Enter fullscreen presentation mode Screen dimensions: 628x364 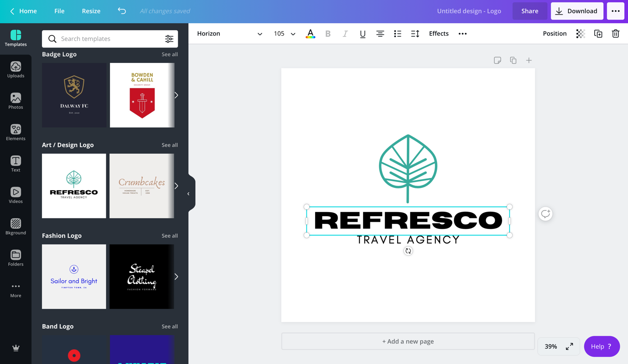pyautogui.click(x=570, y=347)
